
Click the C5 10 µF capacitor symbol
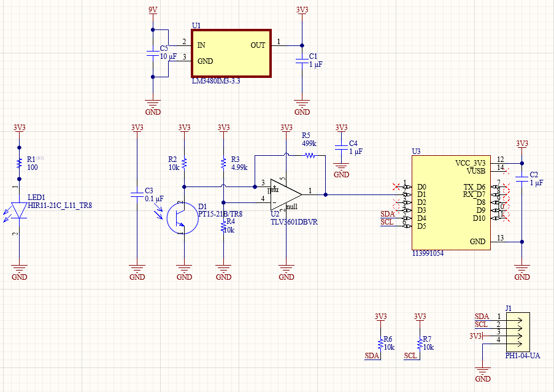(x=152, y=53)
